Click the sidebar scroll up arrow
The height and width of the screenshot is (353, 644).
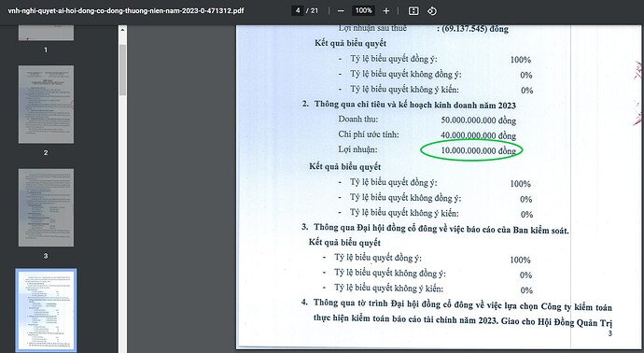click(x=122, y=30)
